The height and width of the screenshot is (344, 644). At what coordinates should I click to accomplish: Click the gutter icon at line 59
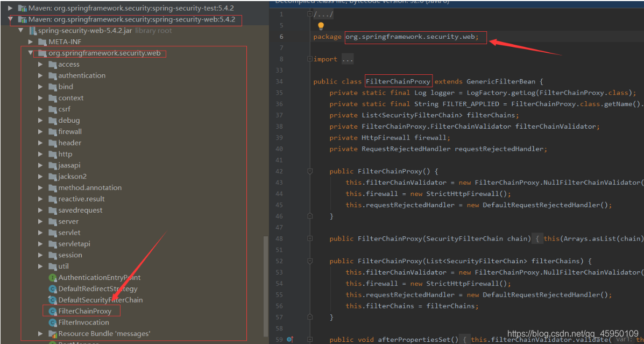(289, 339)
